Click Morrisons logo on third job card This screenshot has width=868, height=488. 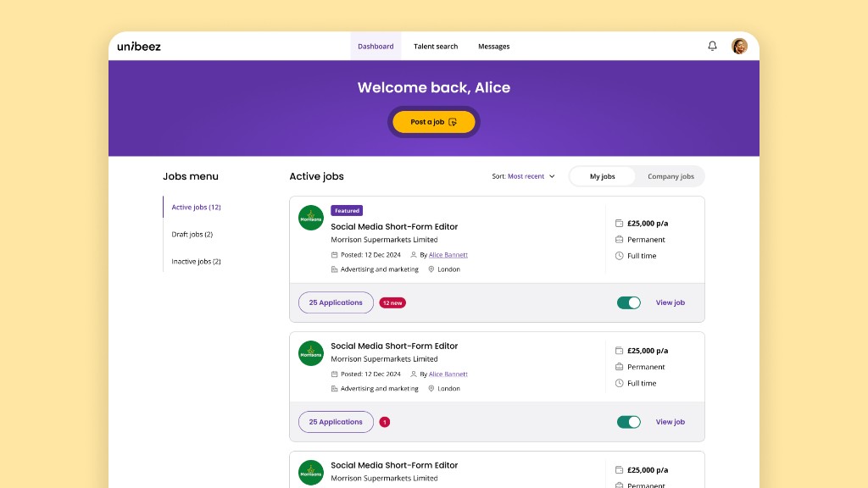tap(311, 473)
